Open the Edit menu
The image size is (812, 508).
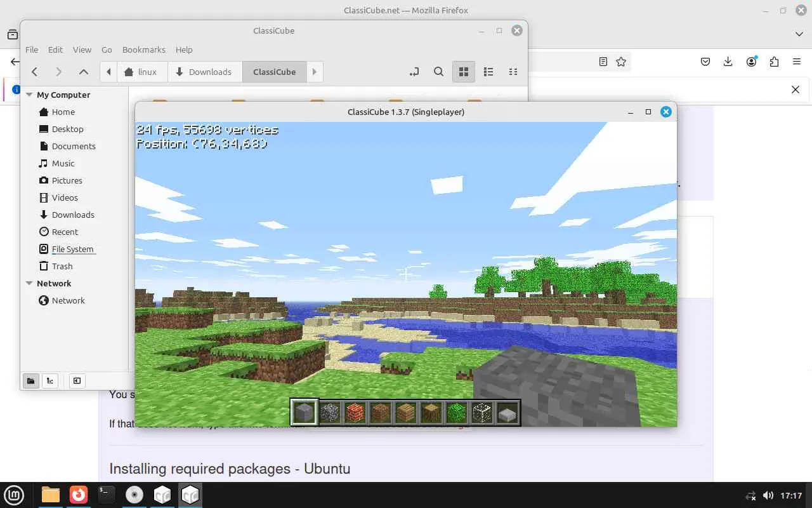(x=55, y=50)
